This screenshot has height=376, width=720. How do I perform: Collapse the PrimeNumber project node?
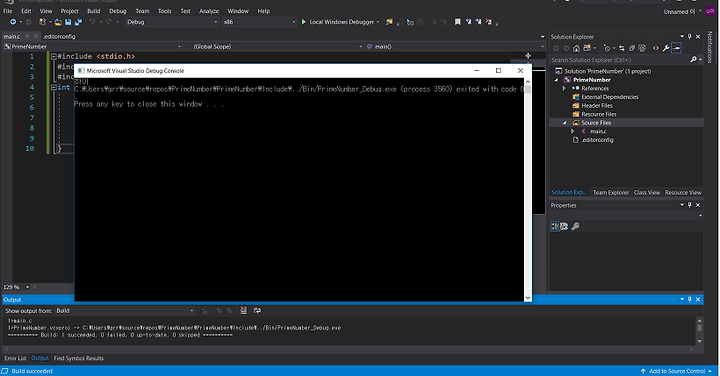[557, 80]
